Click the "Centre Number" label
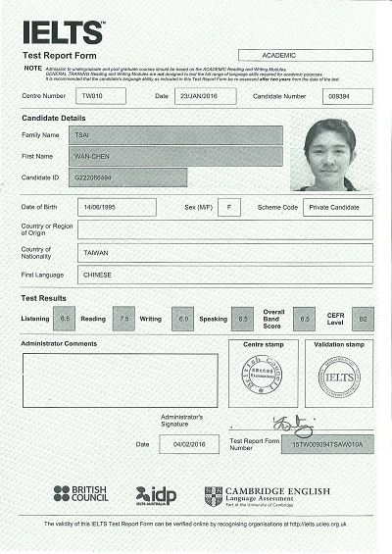The height and width of the screenshot is (554, 392). point(44,96)
